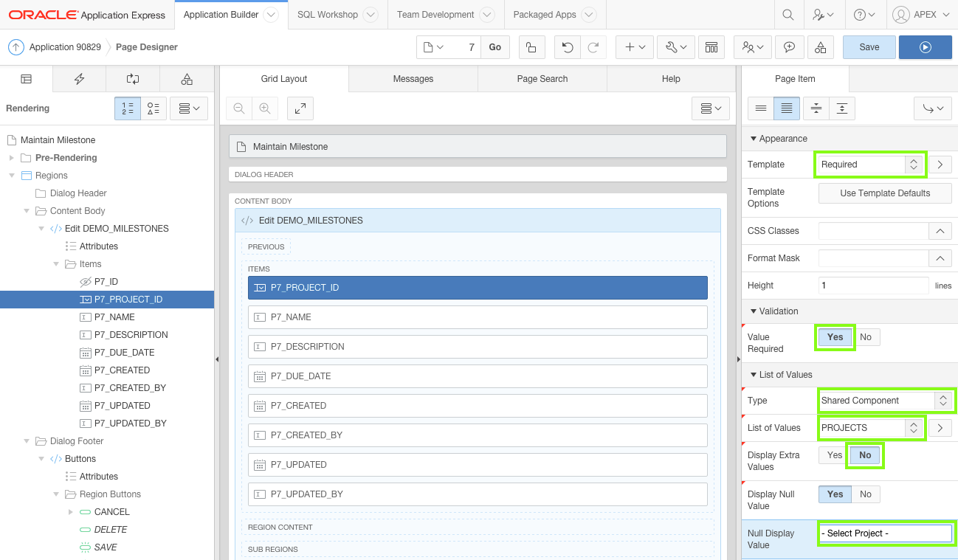Viewport: 958px width, 560px height.
Task: Set Display Null Value to Yes
Action: pyautogui.click(x=835, y=494)
